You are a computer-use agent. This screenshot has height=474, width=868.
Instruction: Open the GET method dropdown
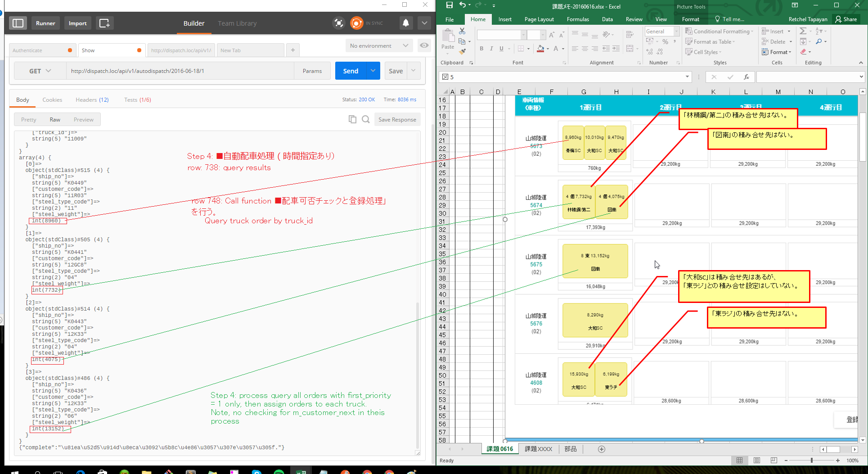click(40, 71)
